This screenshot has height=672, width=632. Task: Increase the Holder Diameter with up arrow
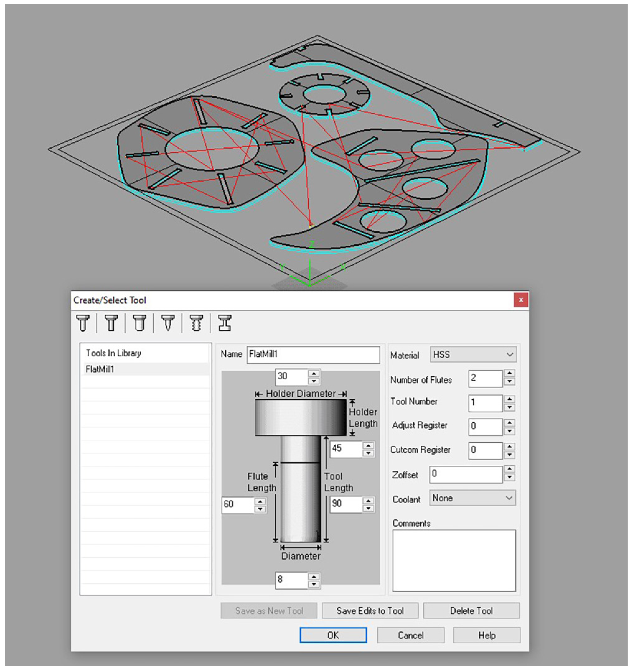click(x=314, y=373)
